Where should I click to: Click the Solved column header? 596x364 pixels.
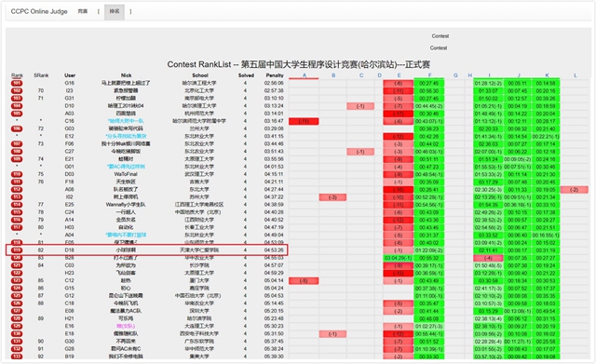coord(246,75)
